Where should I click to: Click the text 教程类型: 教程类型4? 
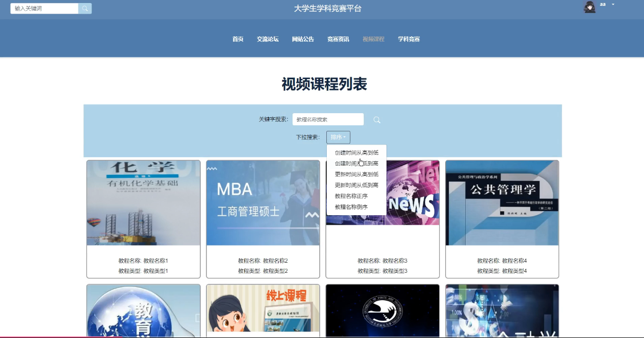(502, 271)
